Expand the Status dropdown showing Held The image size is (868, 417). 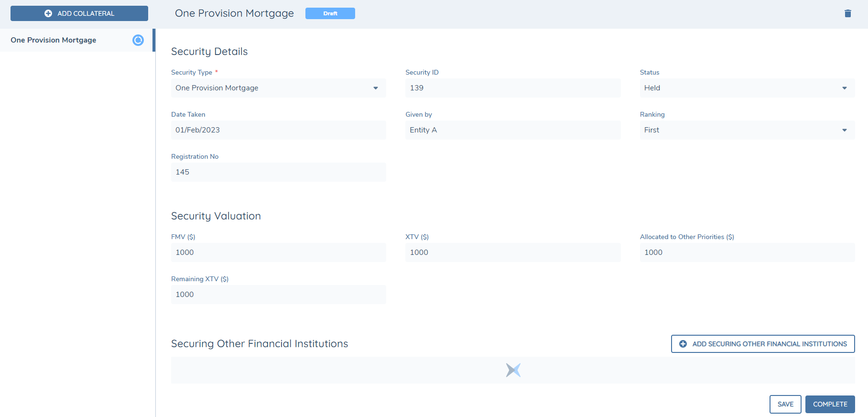(747, 88)
